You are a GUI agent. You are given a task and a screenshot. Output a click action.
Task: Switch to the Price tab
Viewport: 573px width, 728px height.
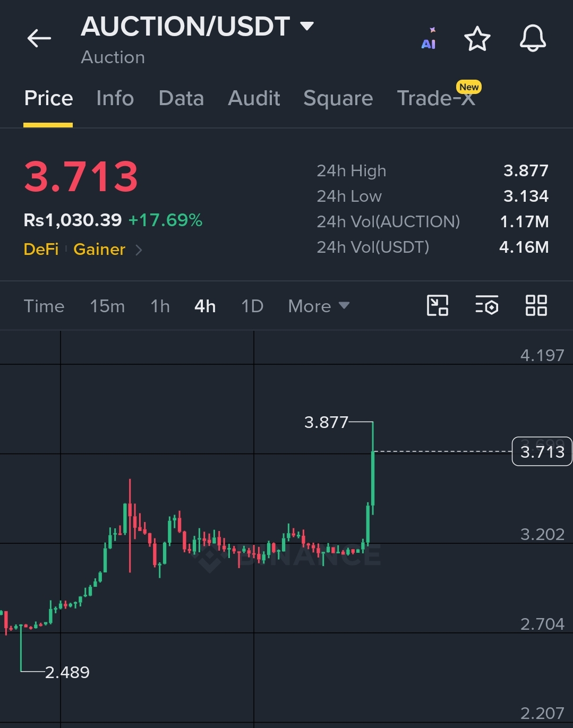(x=48, y=98)
